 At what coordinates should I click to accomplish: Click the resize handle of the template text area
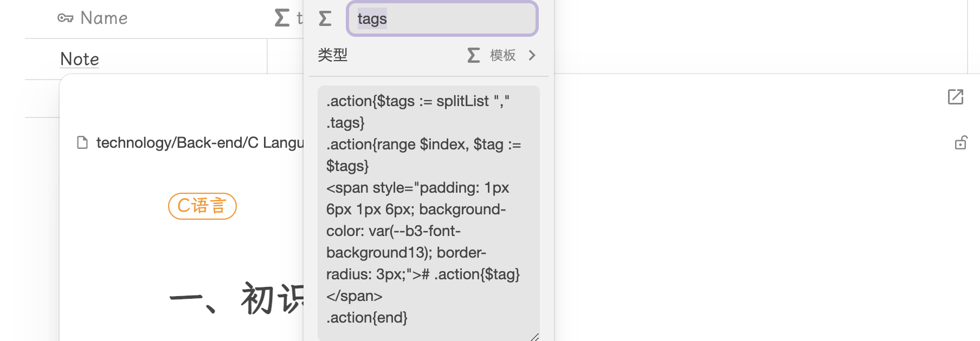534,337
